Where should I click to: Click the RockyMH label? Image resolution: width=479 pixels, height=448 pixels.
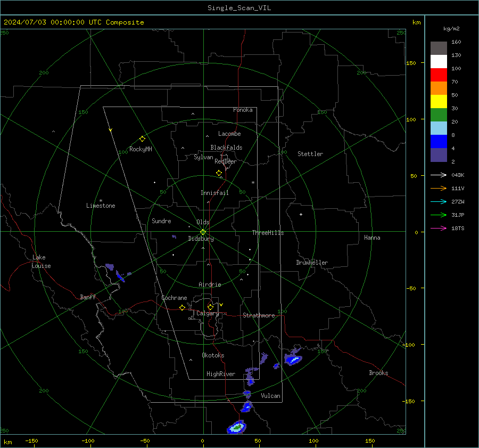[x=141, y=149]
